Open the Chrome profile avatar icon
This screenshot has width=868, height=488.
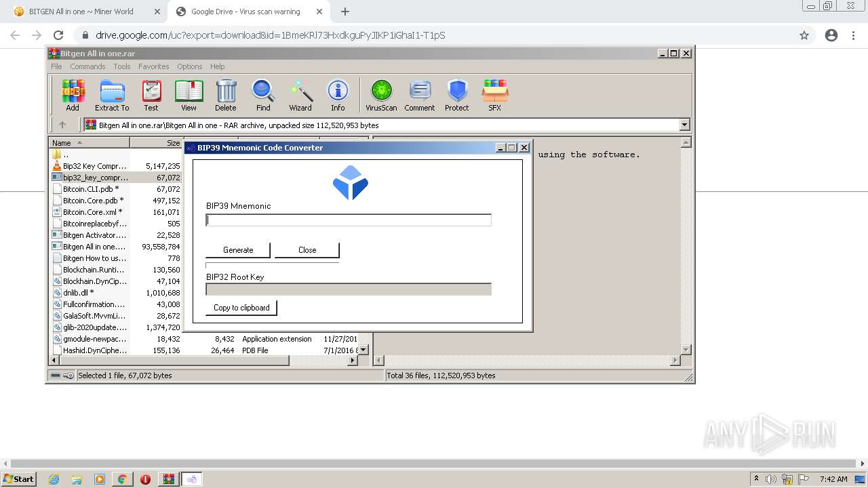831,35
